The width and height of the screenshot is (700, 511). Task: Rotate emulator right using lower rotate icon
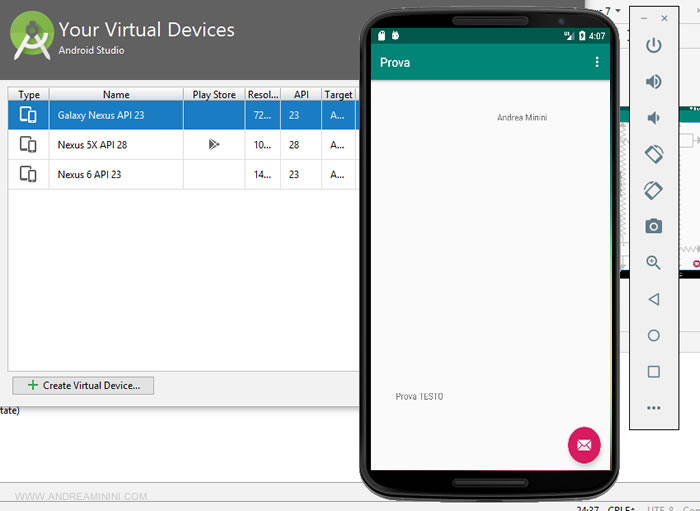tap(654, 191)
